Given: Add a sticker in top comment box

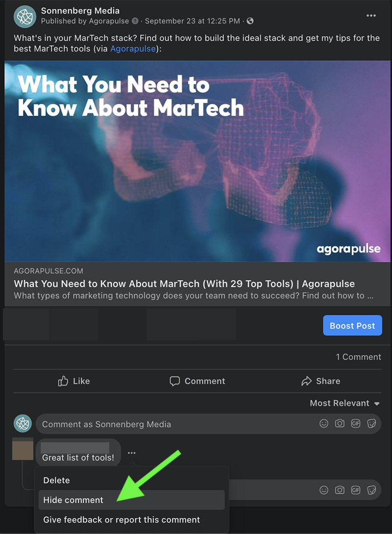Looking at the screenshot, I should [371, 423].
